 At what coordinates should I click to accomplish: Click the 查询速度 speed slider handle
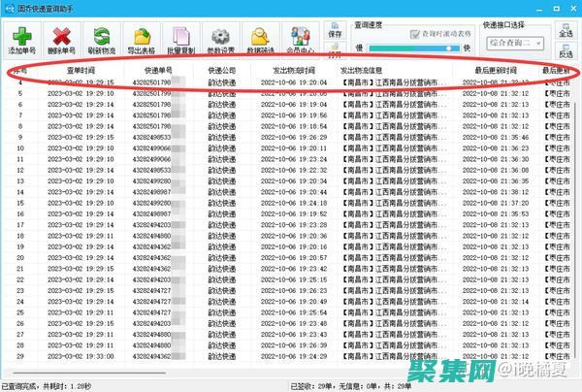pos(449,49)
